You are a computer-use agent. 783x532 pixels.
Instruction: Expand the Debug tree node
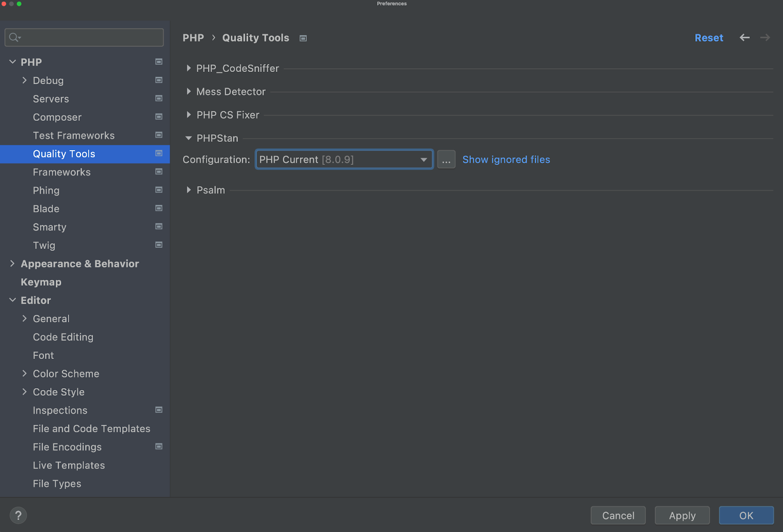tap(24, 80)
